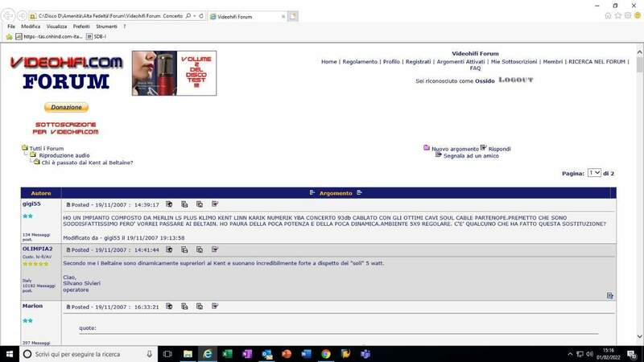Open the Preferiti menu
The image size is (644, 362).
81,27
